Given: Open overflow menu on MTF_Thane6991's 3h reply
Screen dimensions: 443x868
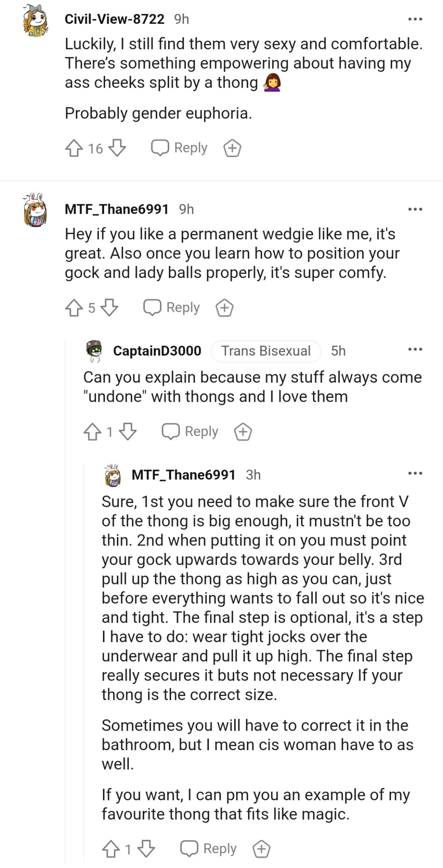Looking at the screenshot, I should (x=415, y=473).
